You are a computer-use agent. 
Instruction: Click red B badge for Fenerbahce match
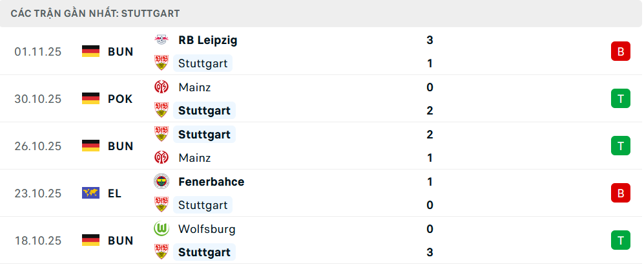tap(620, 193)
